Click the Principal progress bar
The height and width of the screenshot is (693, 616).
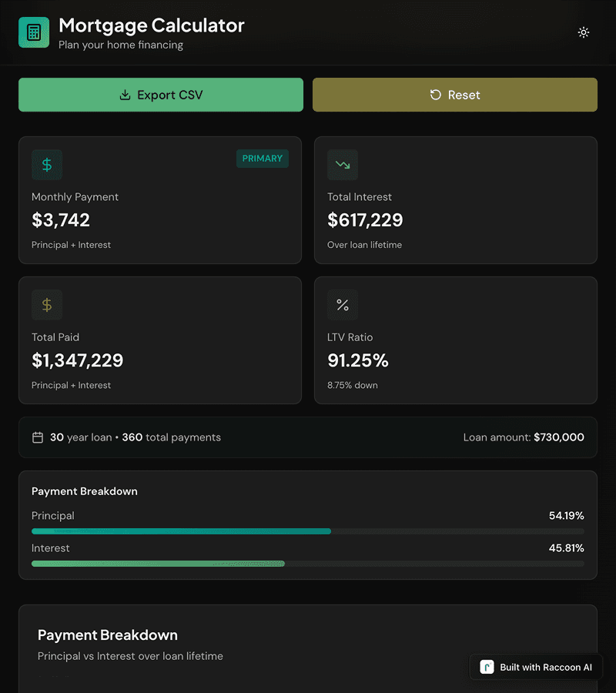click(x=308, y=531)
